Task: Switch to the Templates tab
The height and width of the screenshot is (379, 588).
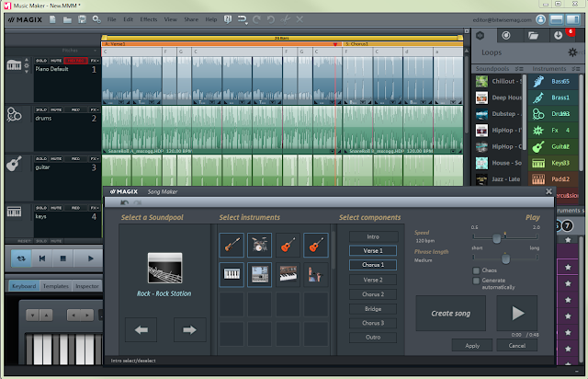Action: (57, 287)
